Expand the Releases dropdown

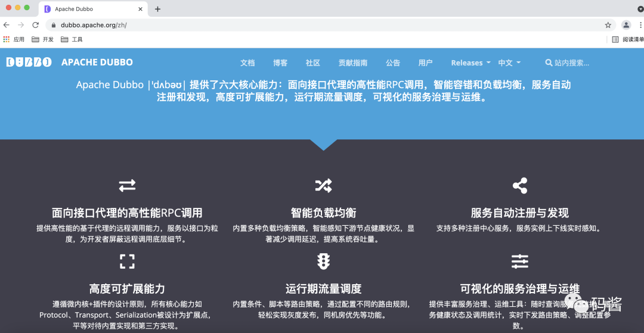click(x=470, y=63)
